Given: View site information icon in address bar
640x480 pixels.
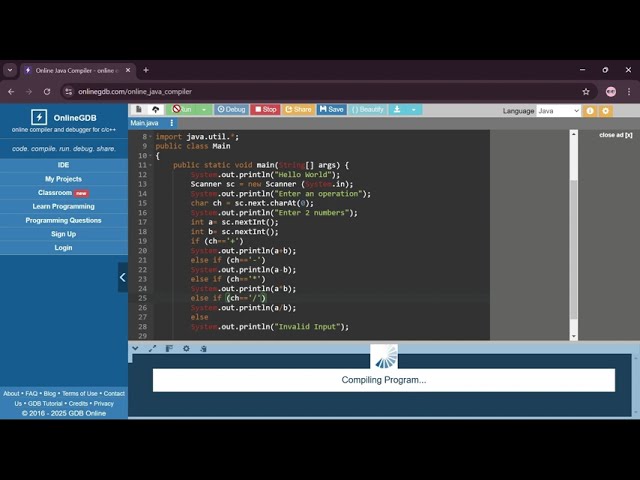Looking at the screenshot, I should click(x=69, y=92).
